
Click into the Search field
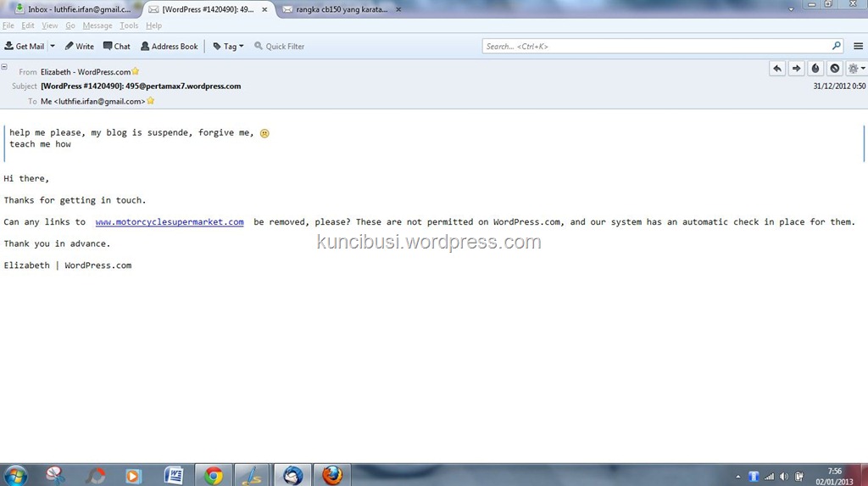[x=657, y=47]
